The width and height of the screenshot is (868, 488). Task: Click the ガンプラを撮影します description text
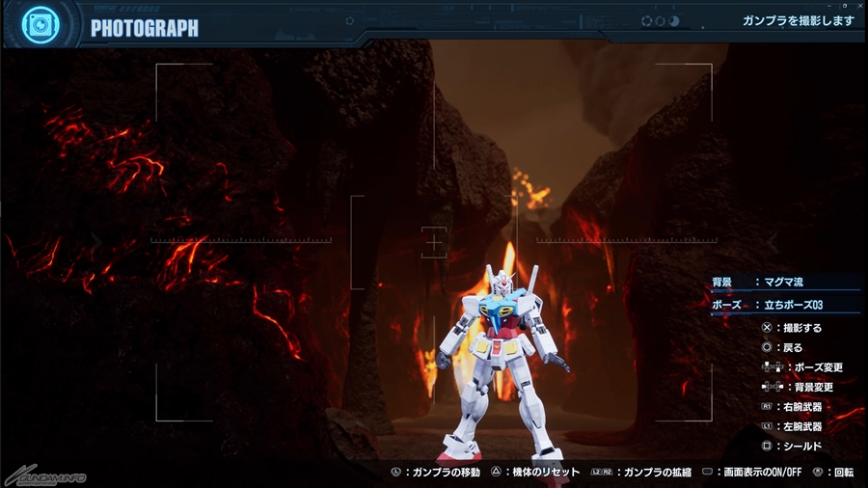[x=799, y=21]
